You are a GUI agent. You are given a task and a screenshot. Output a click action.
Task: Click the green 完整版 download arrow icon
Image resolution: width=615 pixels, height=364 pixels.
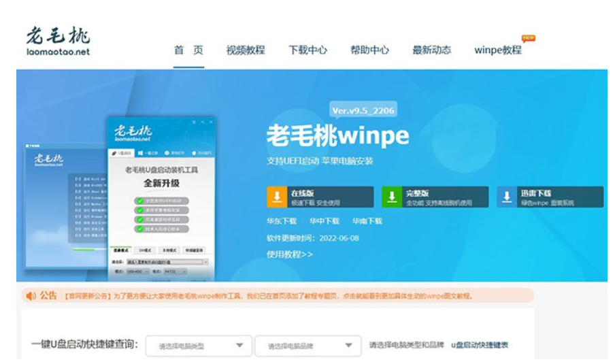[x=391, y=197]
